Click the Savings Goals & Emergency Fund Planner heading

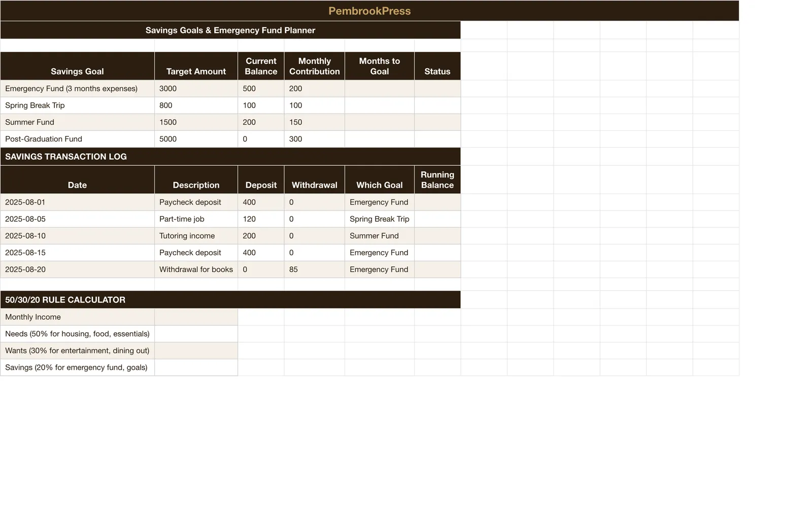coord(230,30)
